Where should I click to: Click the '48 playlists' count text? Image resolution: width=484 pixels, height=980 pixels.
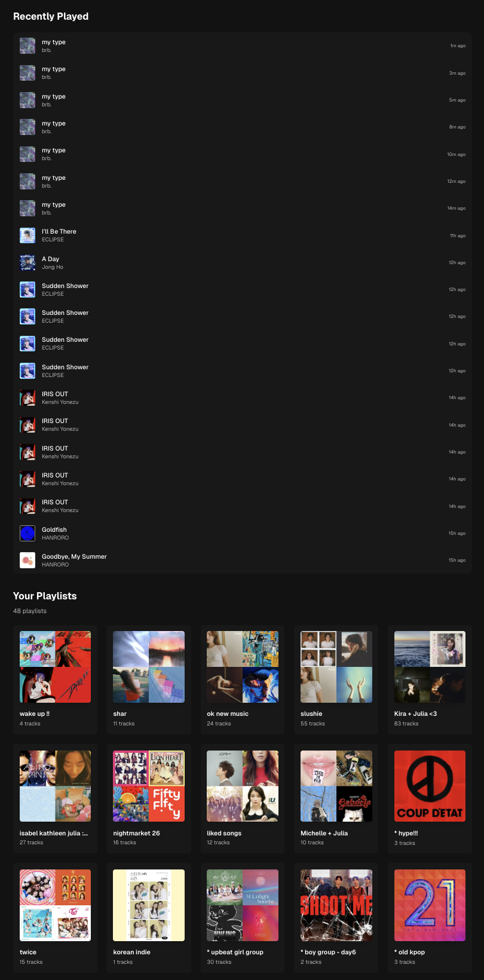tap(30, 611)
